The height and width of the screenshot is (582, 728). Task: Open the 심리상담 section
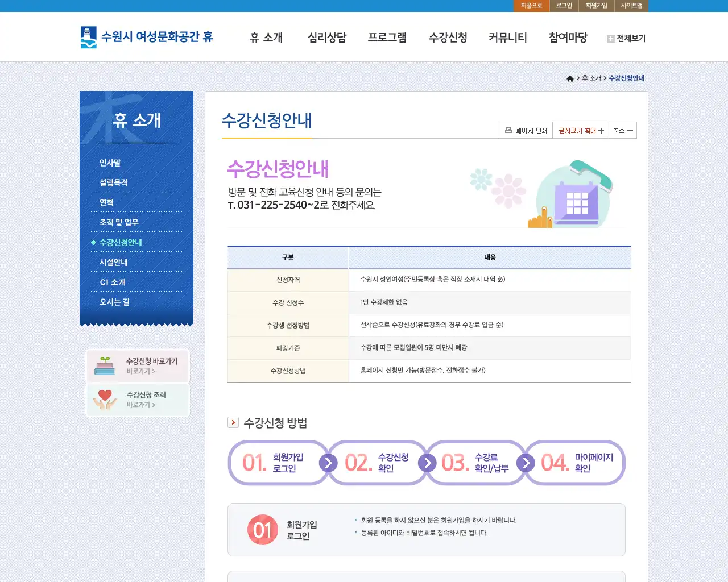tap(327, 38)
